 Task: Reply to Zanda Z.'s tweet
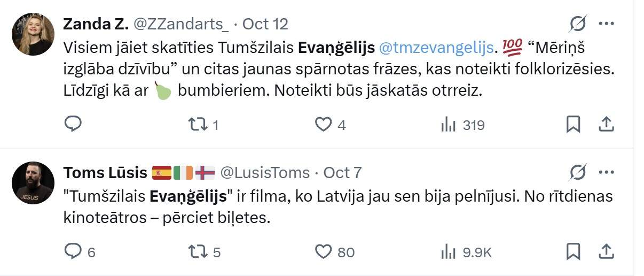(x=73, y=124)
